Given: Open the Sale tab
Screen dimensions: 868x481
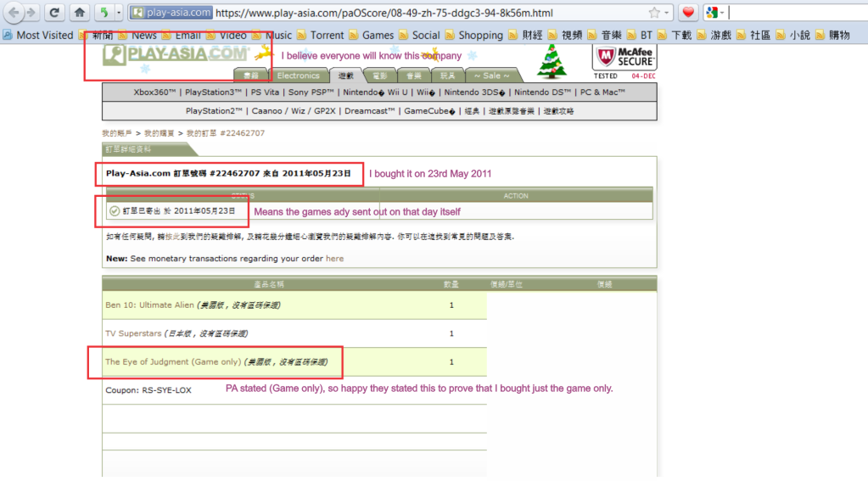Looking at the screenshot, I should point(492,76).
